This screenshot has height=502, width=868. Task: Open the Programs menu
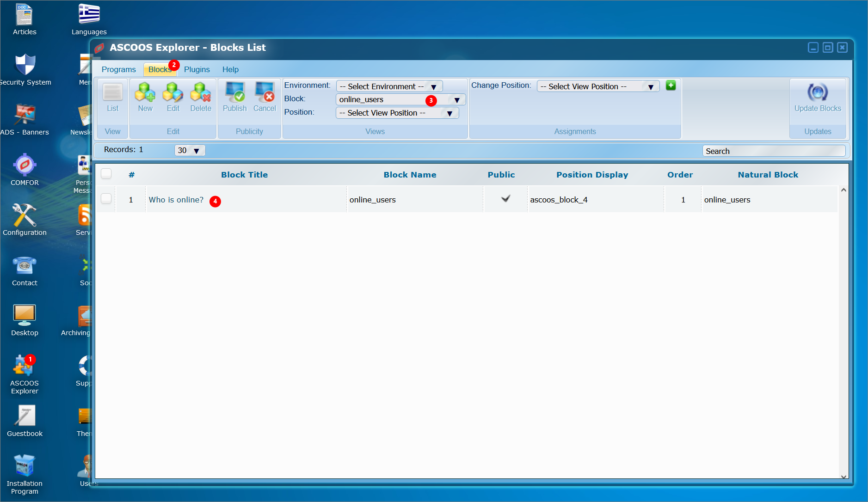click(x=119, y=69)
